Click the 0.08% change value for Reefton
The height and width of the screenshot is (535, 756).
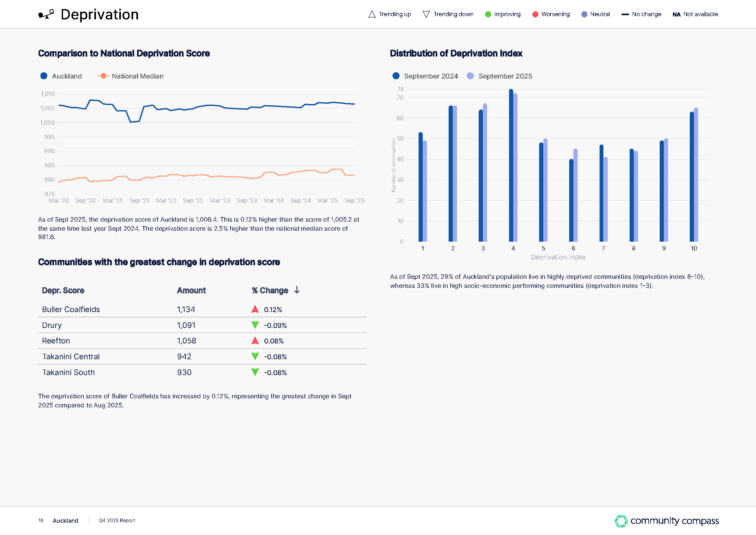tap(274, 341)
